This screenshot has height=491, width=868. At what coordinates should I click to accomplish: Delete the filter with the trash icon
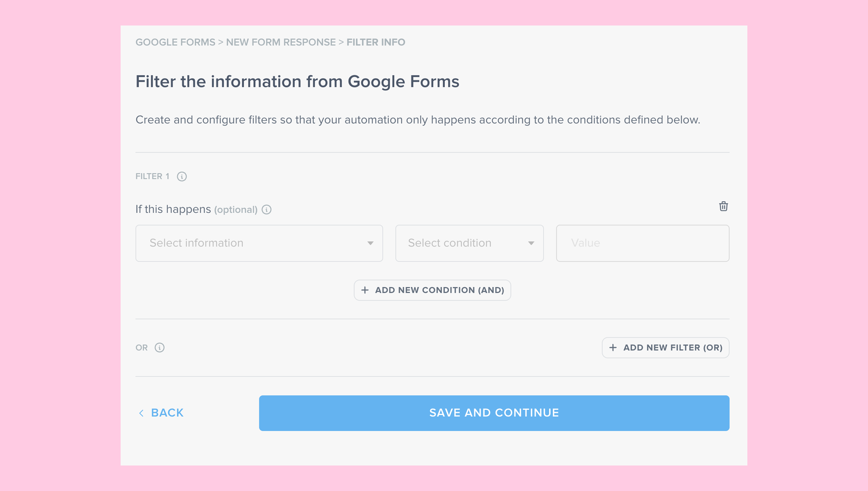tap(723, 206)
